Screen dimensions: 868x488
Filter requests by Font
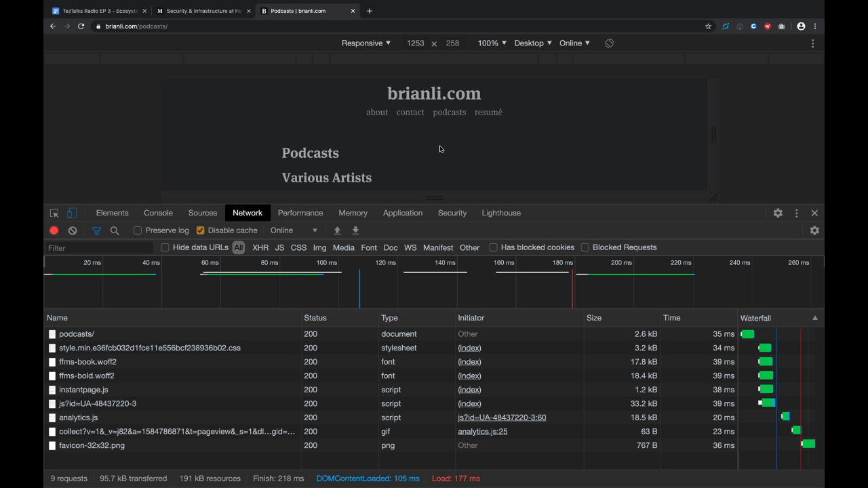pos(369,247)
